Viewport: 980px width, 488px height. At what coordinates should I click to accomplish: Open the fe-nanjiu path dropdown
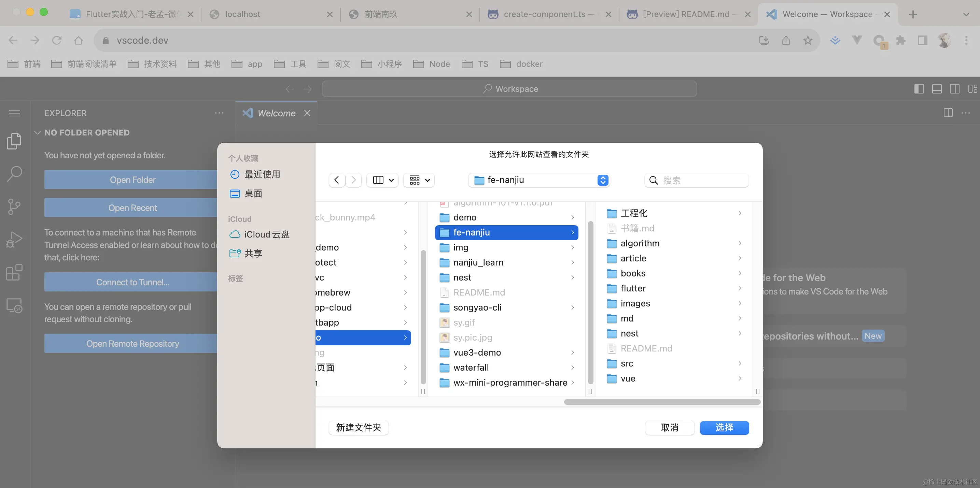pyautogui.click(x=539, y=180)
